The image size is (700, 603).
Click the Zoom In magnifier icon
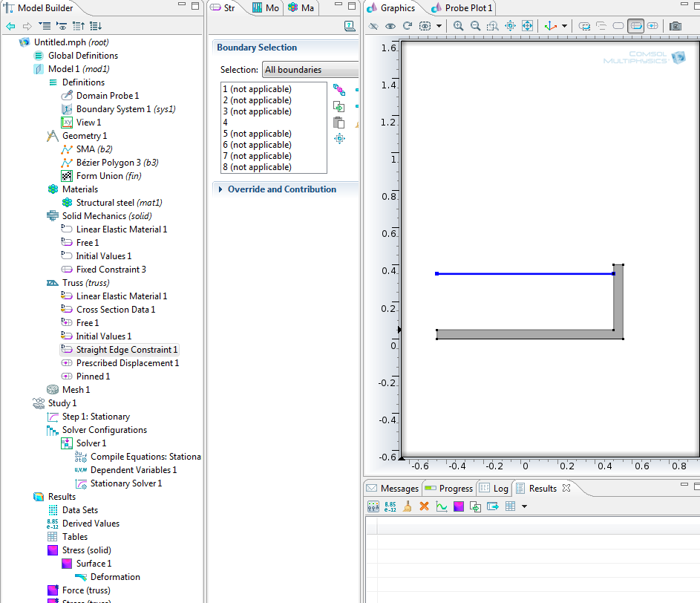[459, 26]
